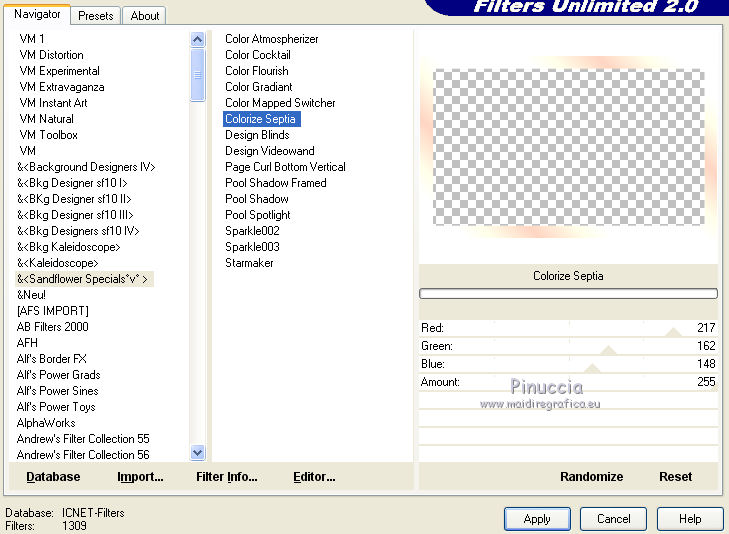Click the Import... button
Screen dimensions: 729x534
[140, 477]
